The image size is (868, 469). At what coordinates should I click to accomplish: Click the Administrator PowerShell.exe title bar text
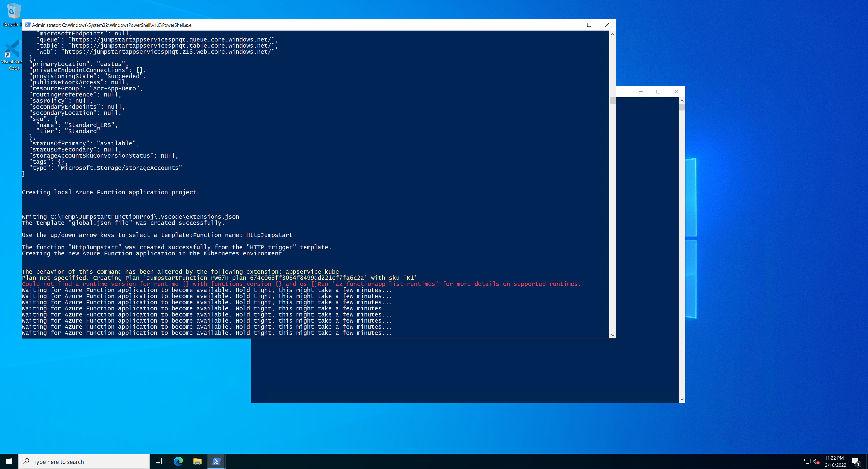pos(111,25)
